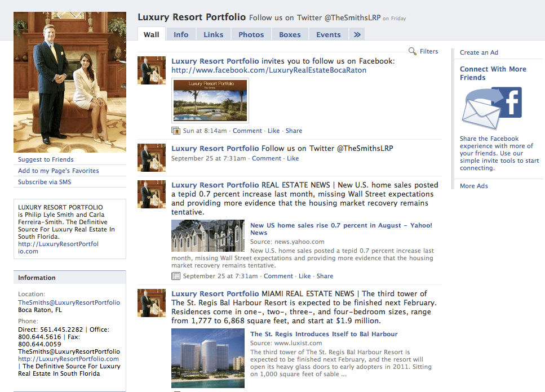Open The St. Regis Introduces Itself headline
The height and width of the screenshot is (392, 545).
pyautogui.click(x=324, y=334)
